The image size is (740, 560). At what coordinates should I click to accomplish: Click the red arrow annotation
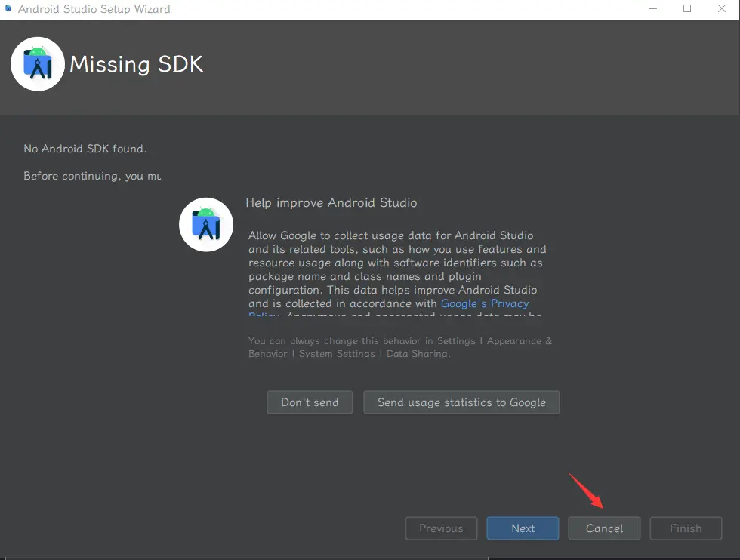click(585, 490)
